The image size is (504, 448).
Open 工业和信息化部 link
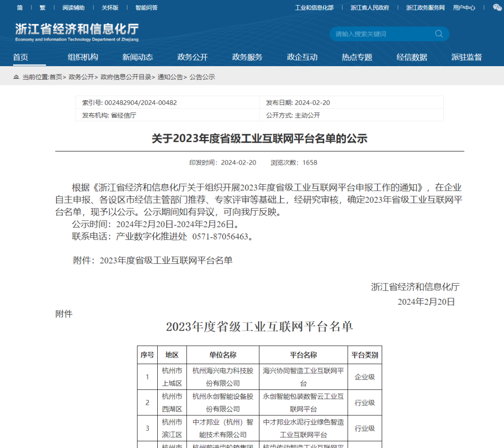point(314,7)
